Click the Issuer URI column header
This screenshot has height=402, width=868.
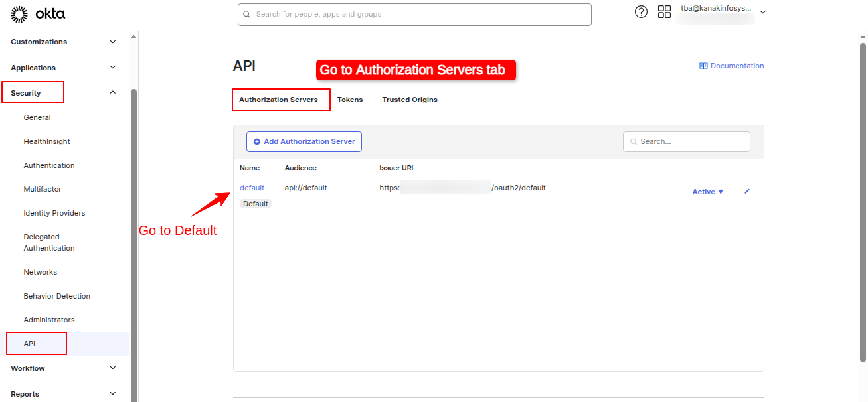pos(396,168)
